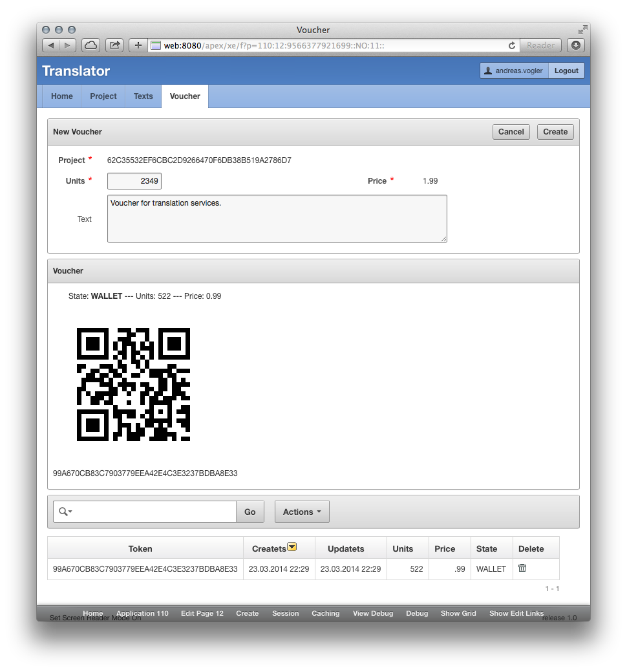This screenshot has width=627, height=672.
Task: Open Home in the developer toolbar
Action: tap(93, 613)
